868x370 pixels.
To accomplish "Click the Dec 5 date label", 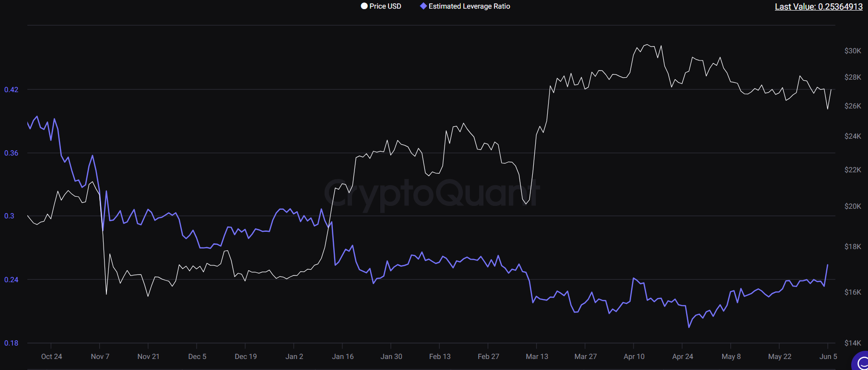I will coord(197,357).
